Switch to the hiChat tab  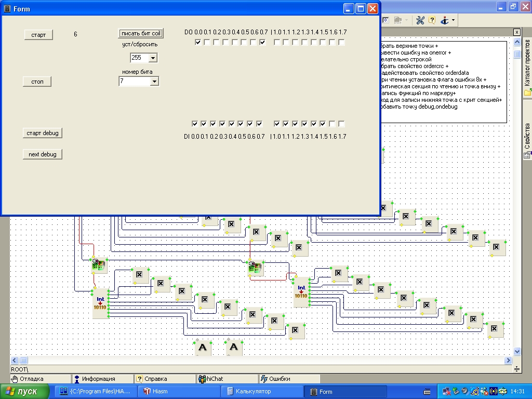[x=228, y=379]
